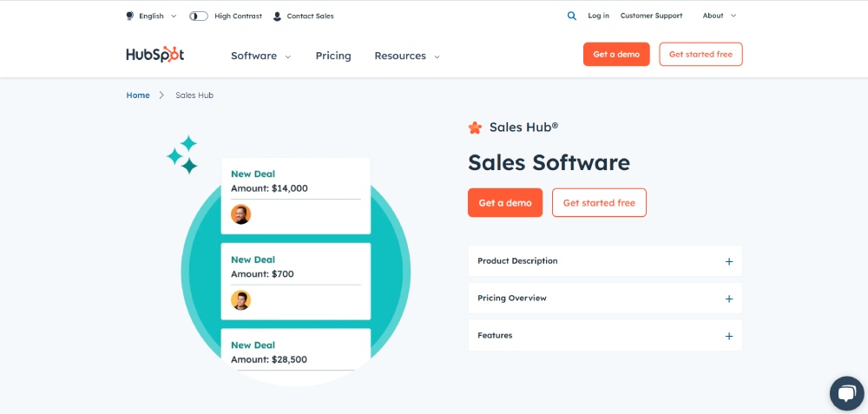Screen dimensions: 868x414
Task: Click the Amount: $28,500 text
Action: [269, 360]
